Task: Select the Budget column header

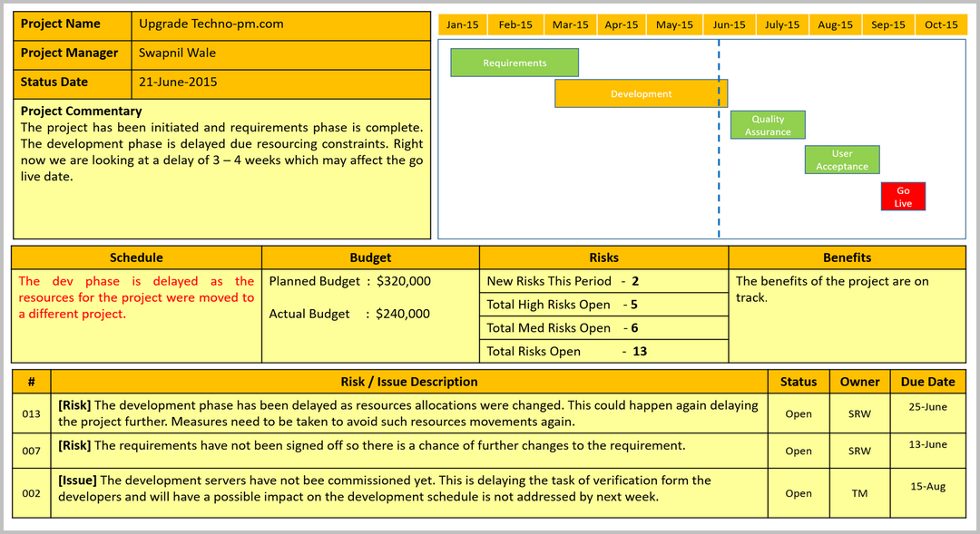Action: coord(370,257)
